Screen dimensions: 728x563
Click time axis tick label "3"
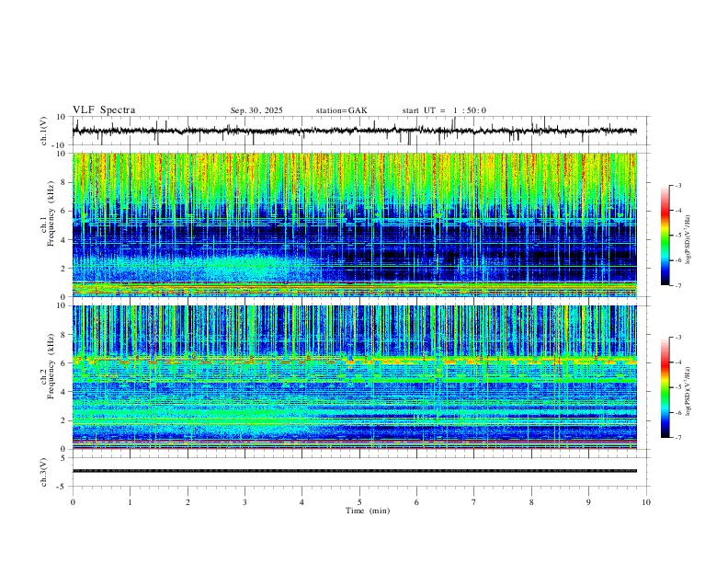[245, 502]
